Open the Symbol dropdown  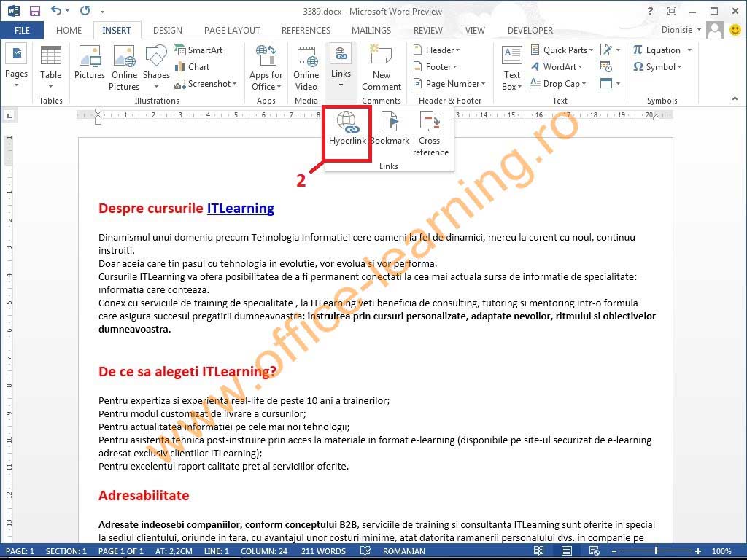pyautogui.click(x=657, y=66)
